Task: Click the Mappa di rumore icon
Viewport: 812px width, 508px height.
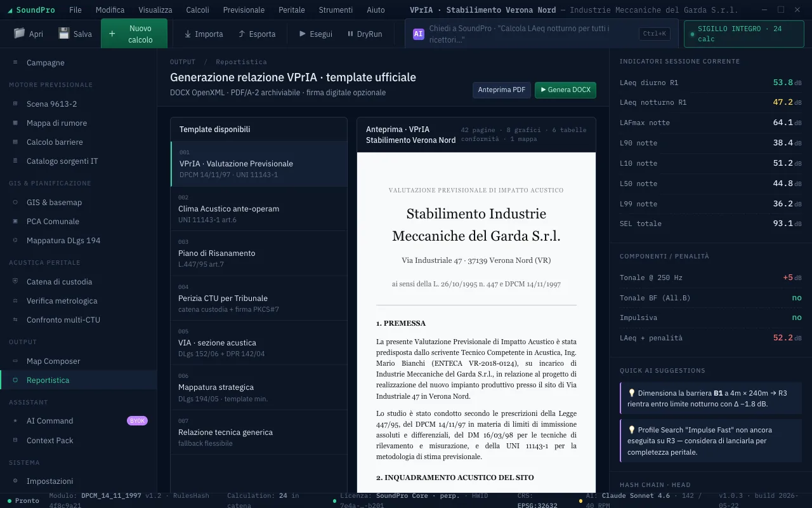Action: click(15, 123)
